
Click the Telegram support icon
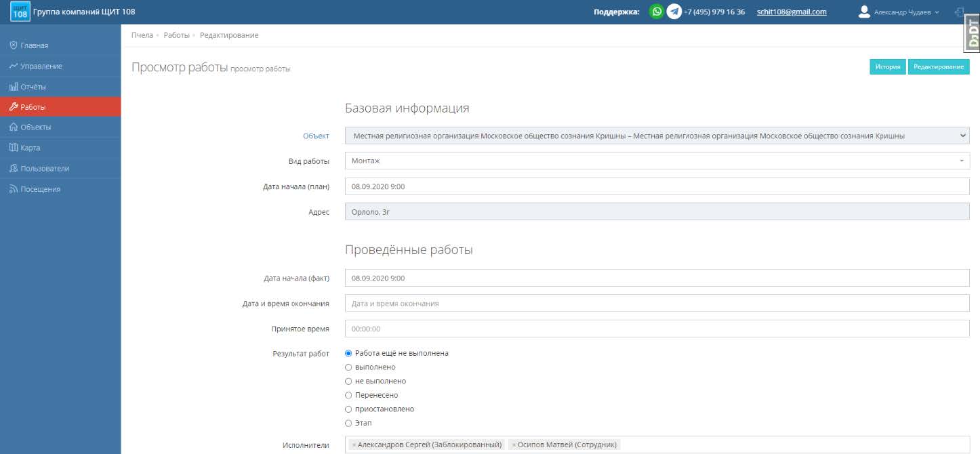point(674,12)
